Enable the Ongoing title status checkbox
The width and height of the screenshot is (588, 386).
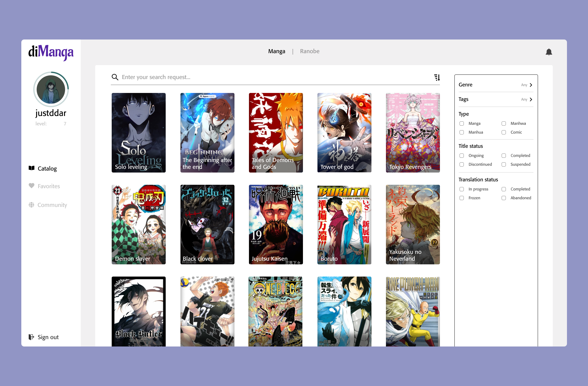pos(462,155)
